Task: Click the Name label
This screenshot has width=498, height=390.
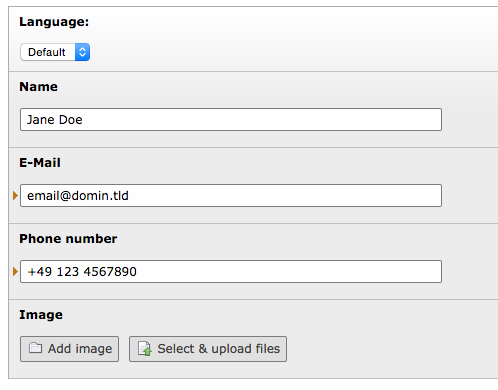Action: (38, 87)
